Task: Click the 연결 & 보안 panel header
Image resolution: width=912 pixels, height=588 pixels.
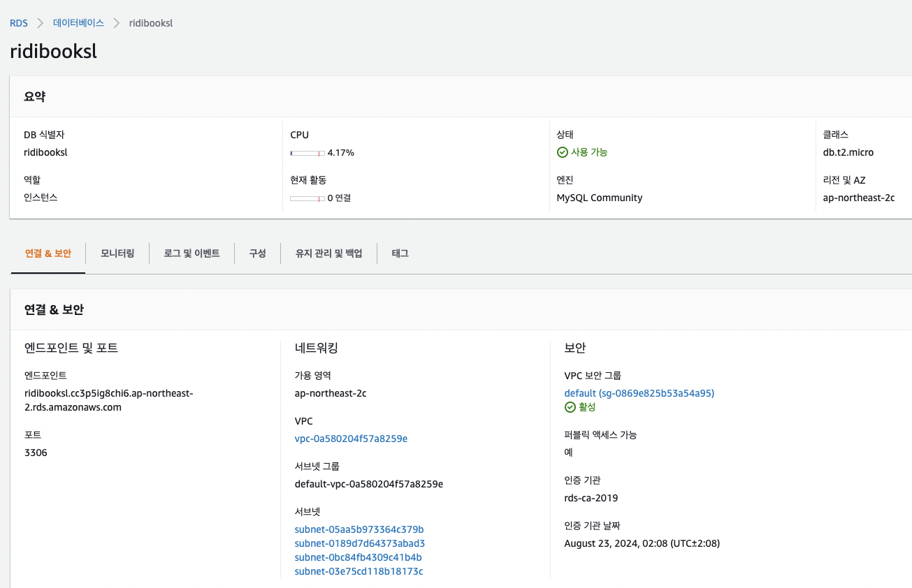Action: [x=54, y=309]
